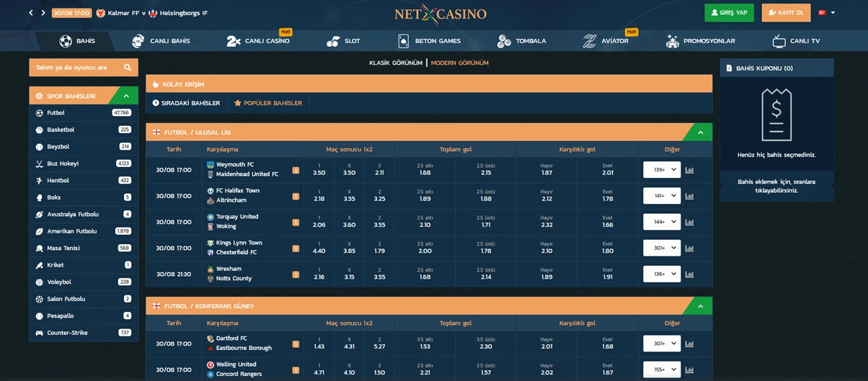Pick draw odds 3.15 for Wrexham match

click(350, 274)
